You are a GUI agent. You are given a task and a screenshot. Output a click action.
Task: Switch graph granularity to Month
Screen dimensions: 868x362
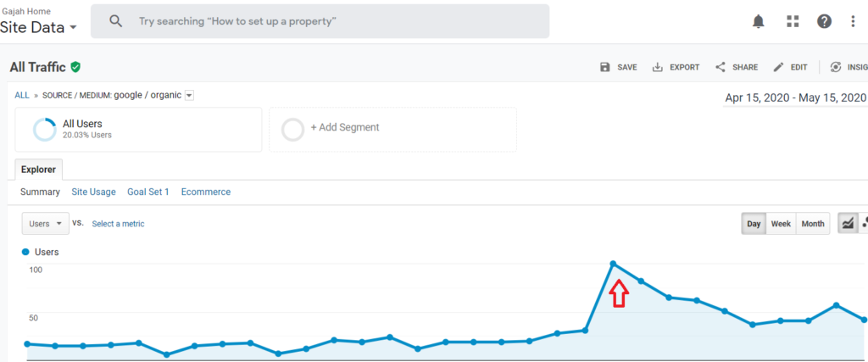(x=812, y=224)
